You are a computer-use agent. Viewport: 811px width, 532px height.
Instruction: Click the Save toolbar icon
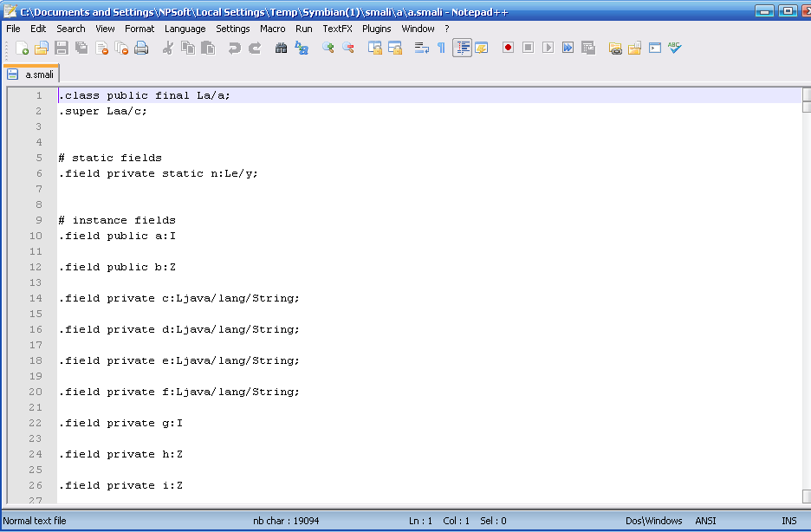tap(61, 48)
